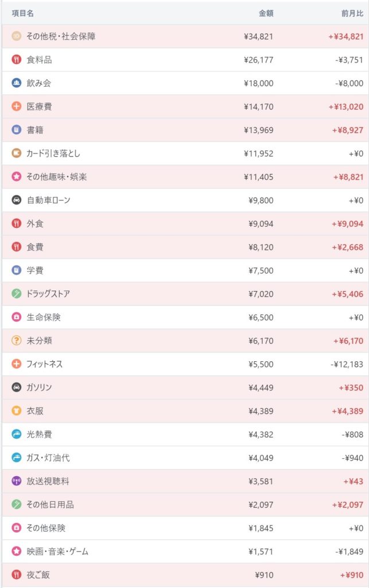Screen dimensions: 369x588
Task: Click the カード引き落とし card icon
Action: (16, 153)
